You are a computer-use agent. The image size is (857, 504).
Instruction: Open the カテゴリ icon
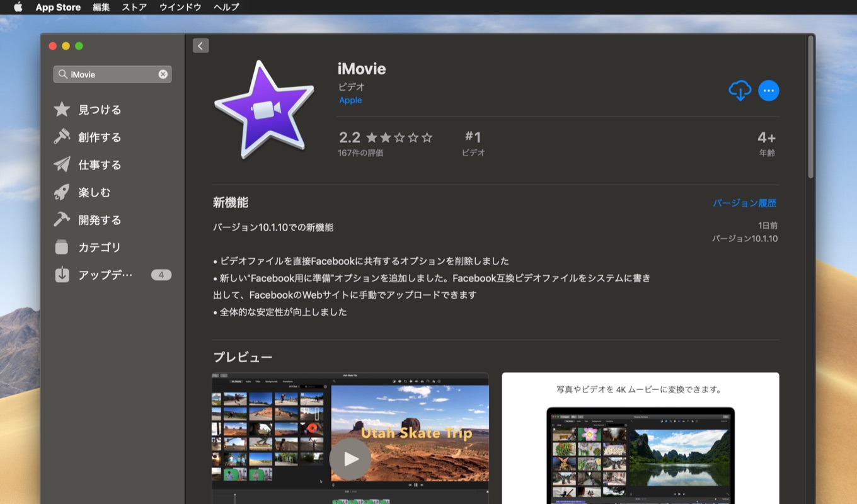pyautogui.click(x=62, y=247)
